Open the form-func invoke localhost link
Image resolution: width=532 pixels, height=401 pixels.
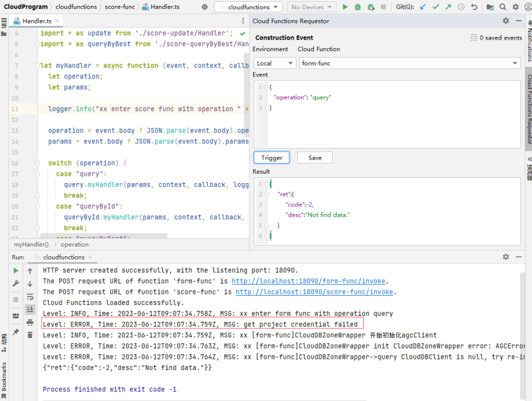(308, 281)
